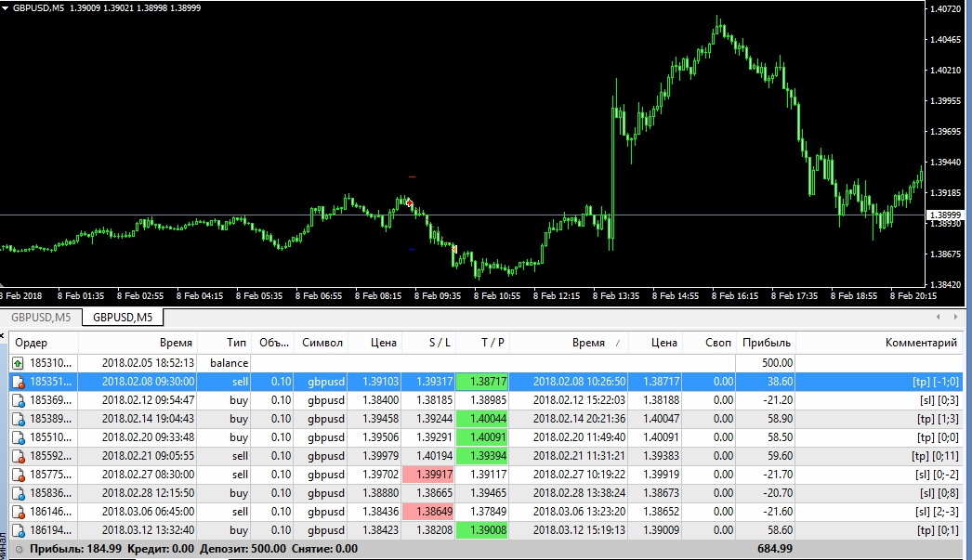The width and height of the screenshot is (972, 560).
Task: Click the sell order icon of row 185775
Action: pos(18,475)
